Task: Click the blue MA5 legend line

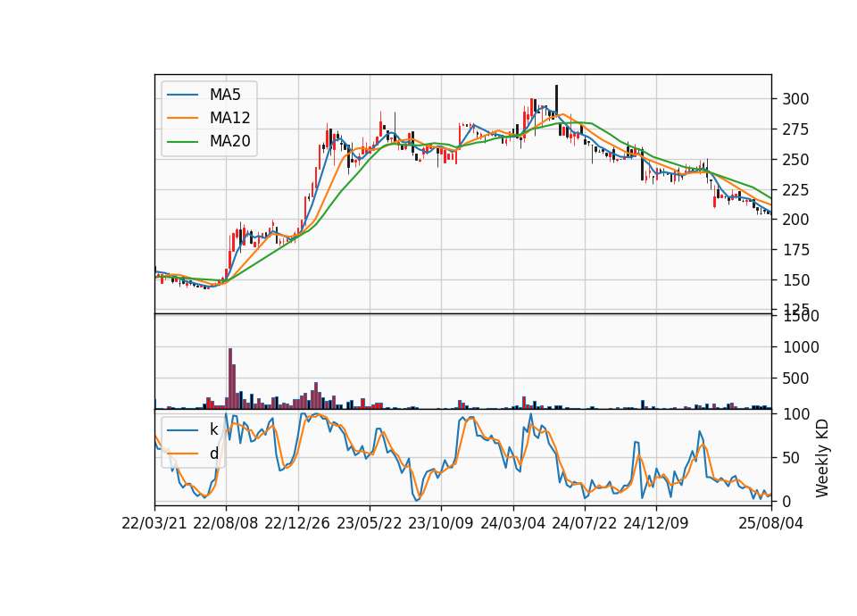Action: pos(183,95)
